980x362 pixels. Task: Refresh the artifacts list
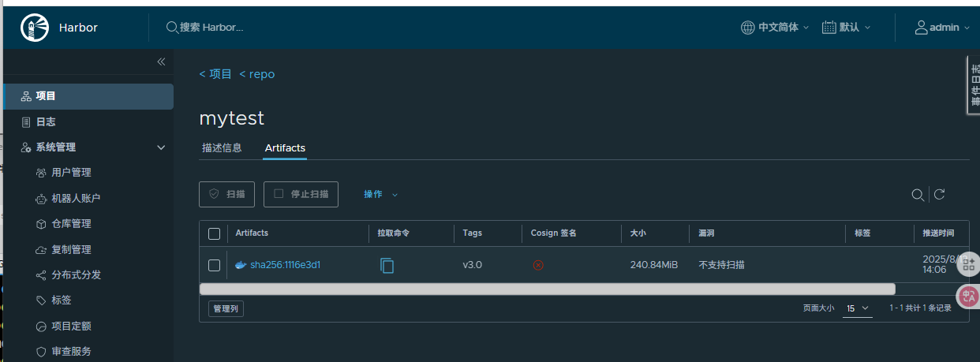(x=939, y=195)
